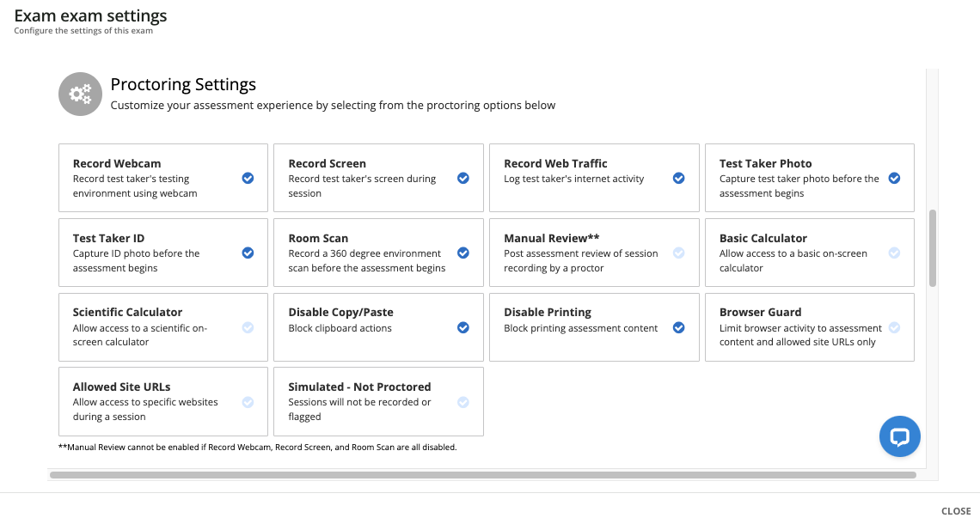Viewport: 980px width, 524px height.
Task: Toggle the Record Screen checkmark
Action: coord(463,179)
